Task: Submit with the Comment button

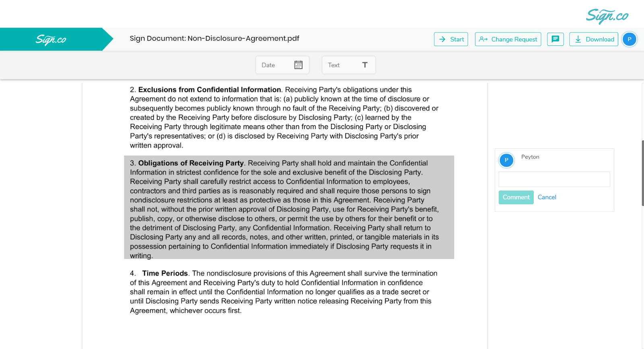Action: coord(516,197)
